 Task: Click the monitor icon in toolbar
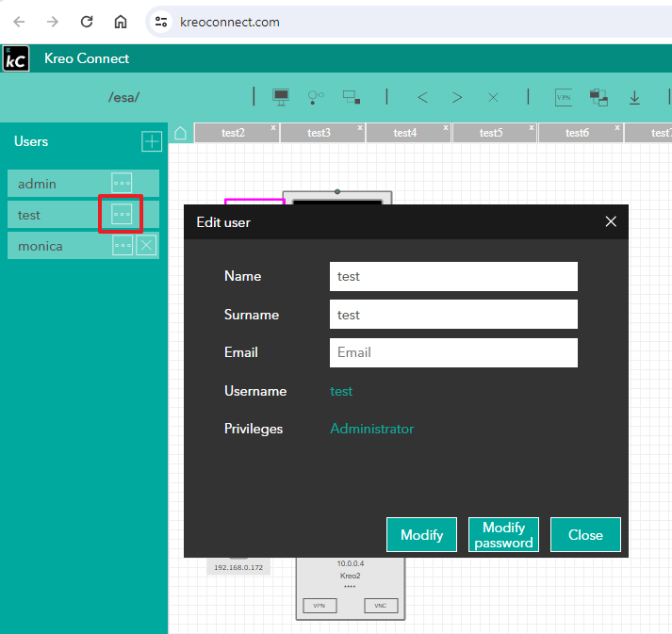pyautogui.click(x=281, y=97)
